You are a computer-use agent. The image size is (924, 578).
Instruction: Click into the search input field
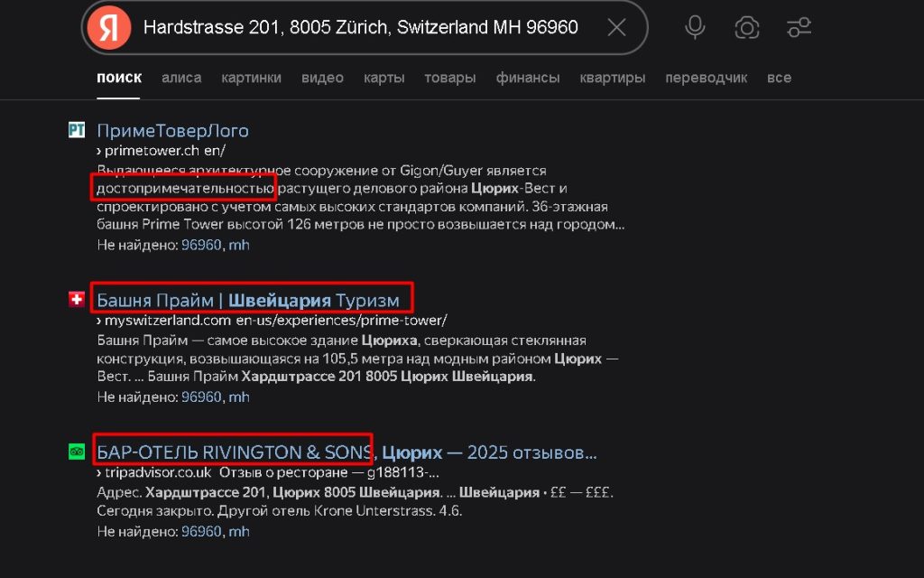[x=361, y=27]
